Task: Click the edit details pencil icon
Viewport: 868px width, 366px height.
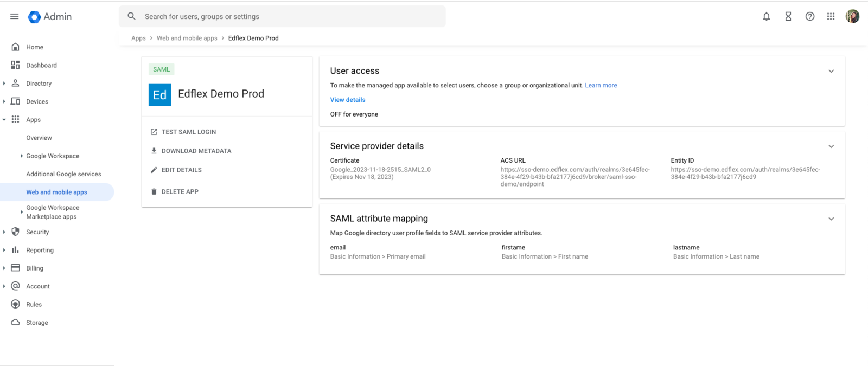Action: [154, 170]
